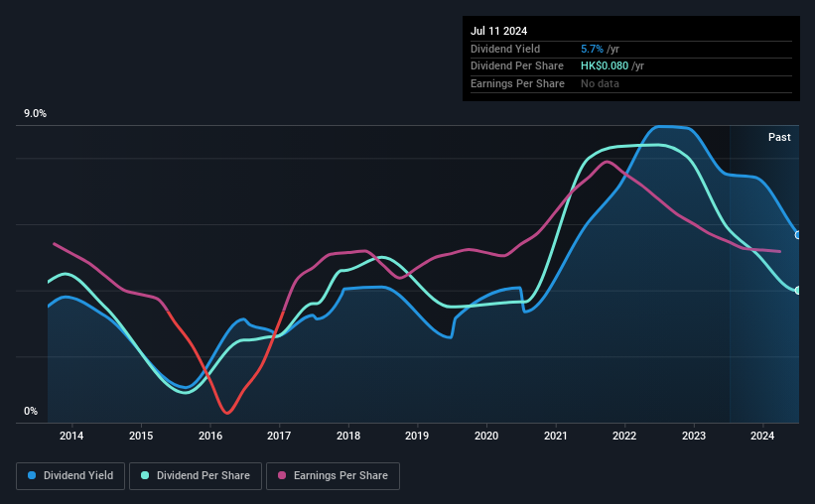Click the 5.7% dividend yield value
Image resolution: width=815 pixels, height=504 pixels.
coord(592,49)
